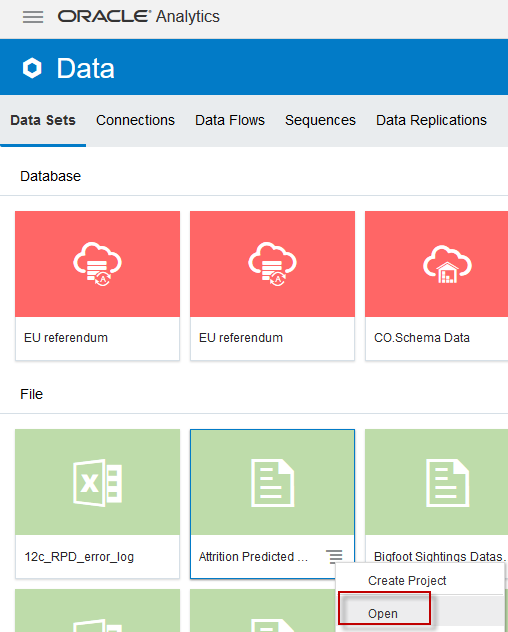
Task: Choose Open from the context menu
Action: 383,613
